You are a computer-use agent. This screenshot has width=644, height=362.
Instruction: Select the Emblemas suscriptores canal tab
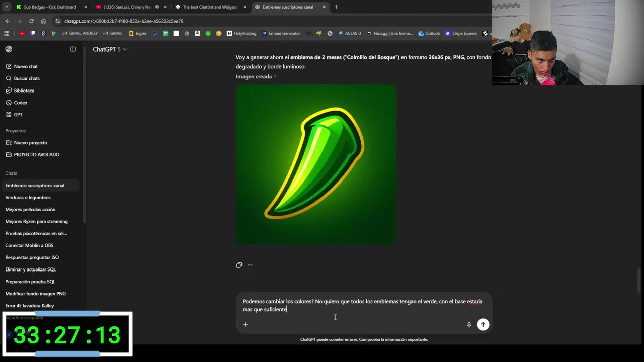point(289,7)
